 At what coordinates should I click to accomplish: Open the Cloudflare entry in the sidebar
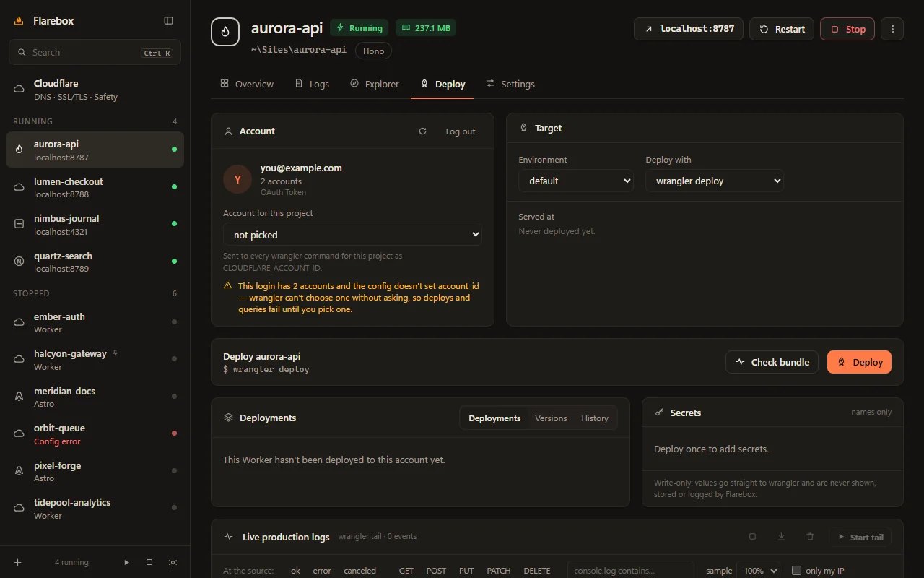[95, 90]
